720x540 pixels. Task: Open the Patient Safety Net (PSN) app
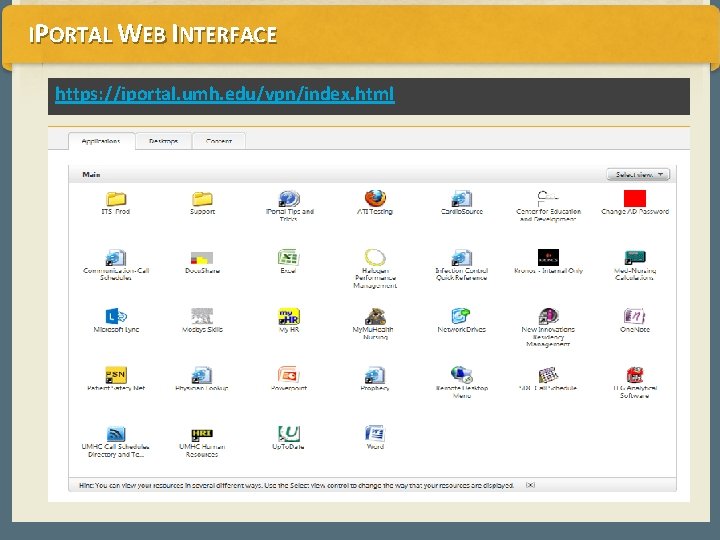click(x=116, y=375)
